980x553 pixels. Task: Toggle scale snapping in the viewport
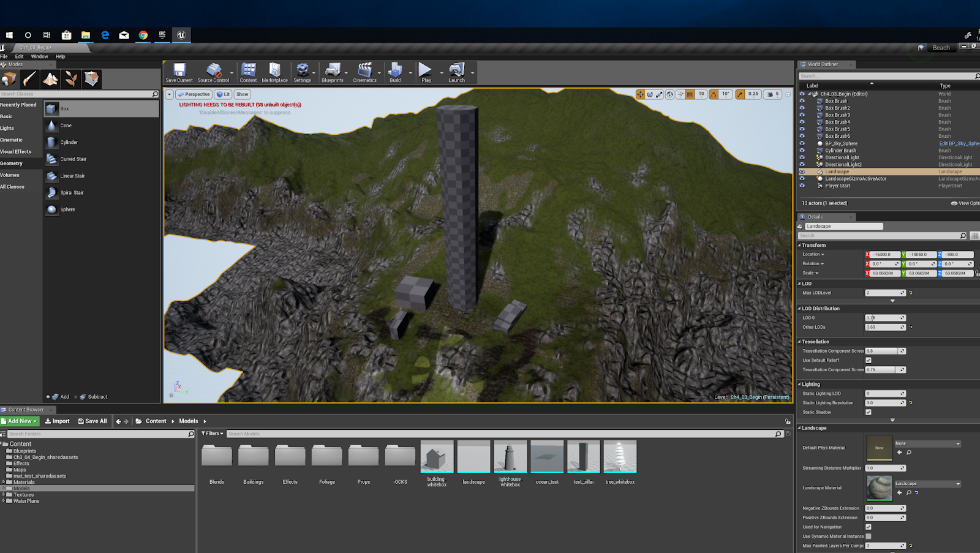741,94
